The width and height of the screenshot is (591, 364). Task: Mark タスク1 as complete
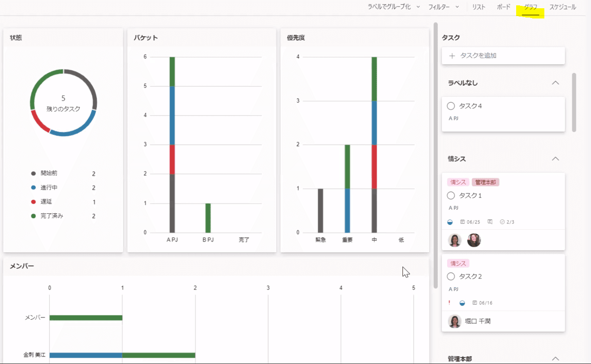pos(451,195)
